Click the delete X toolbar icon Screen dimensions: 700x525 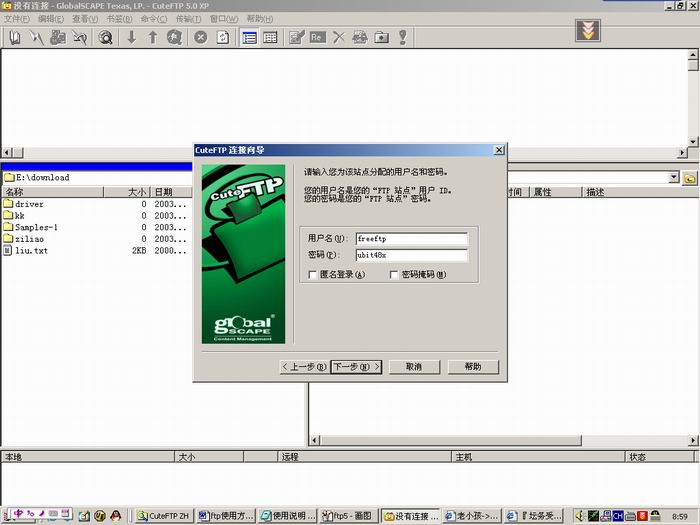click(x=339, y=38)
